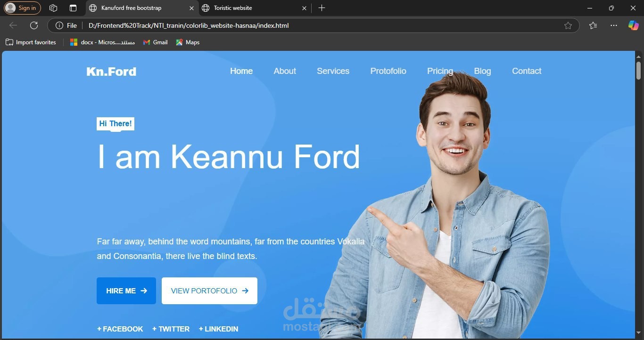Close the Kanuford free bootstrap tab
The height and width of the screenshot is (340, 644).
[x=191, y=8]
